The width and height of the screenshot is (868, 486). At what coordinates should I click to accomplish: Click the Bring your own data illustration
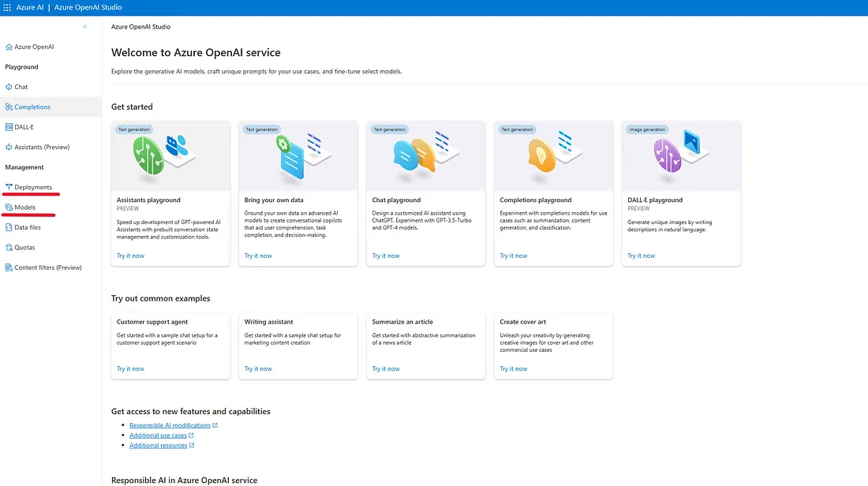(298, 156)
